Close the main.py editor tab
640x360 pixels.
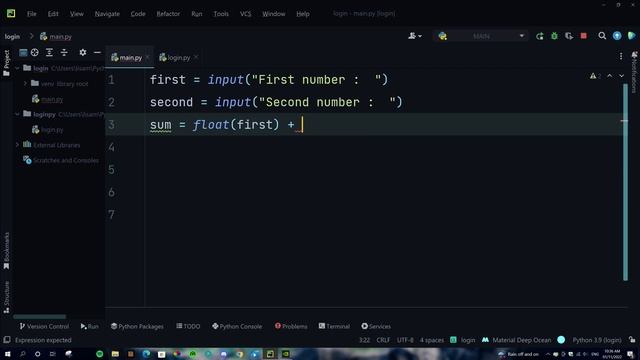pos(148,57)
